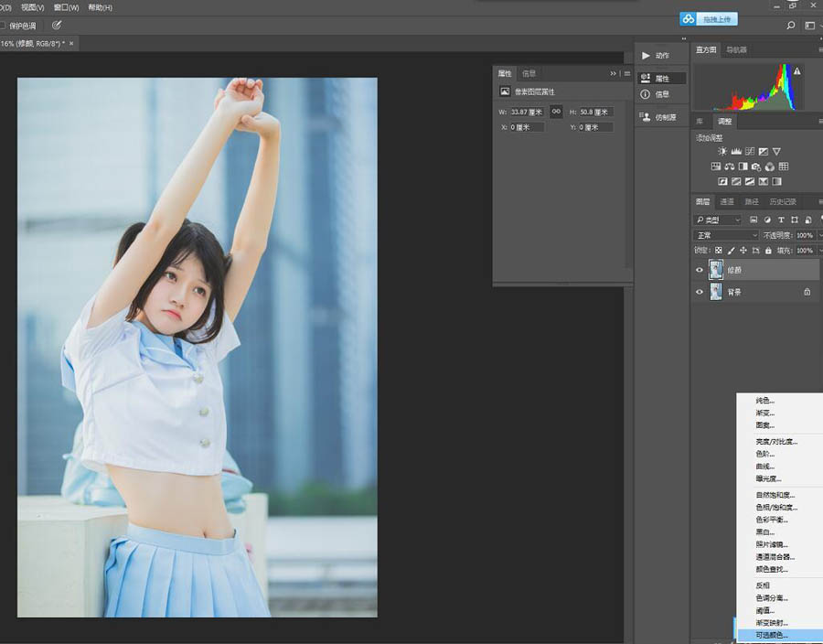823x644 pixels.
Task: Toggle visibility of the 背景 layer
Action: click(700, 292)
